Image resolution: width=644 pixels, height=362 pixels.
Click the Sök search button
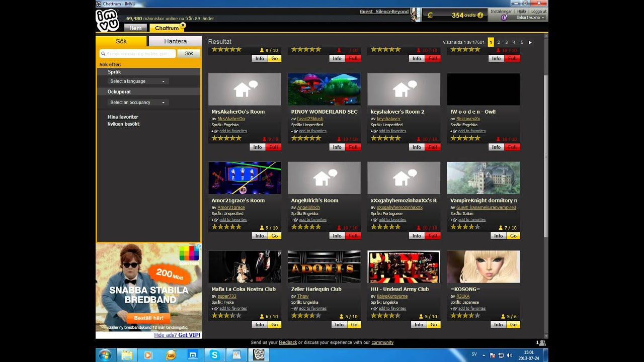(x=189, y=53)
